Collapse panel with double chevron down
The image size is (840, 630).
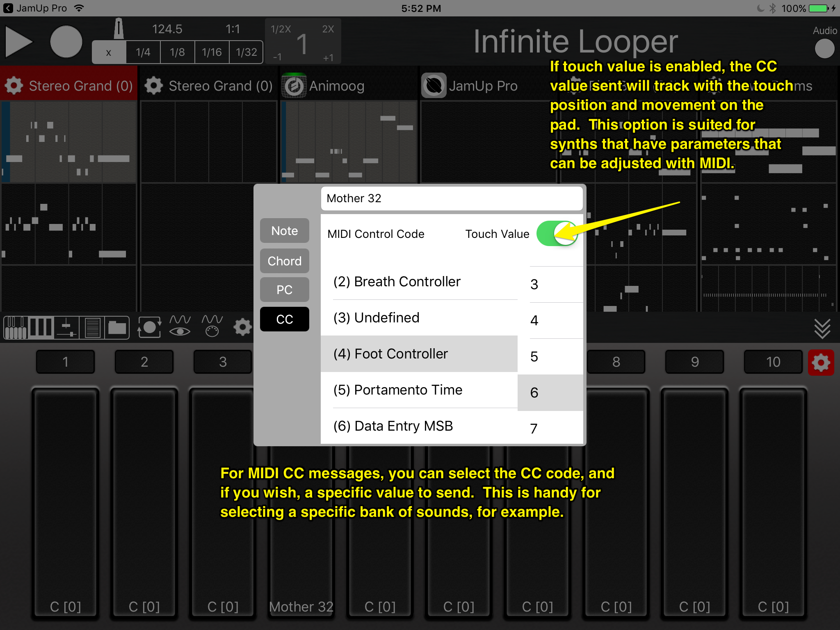(822, 329)
